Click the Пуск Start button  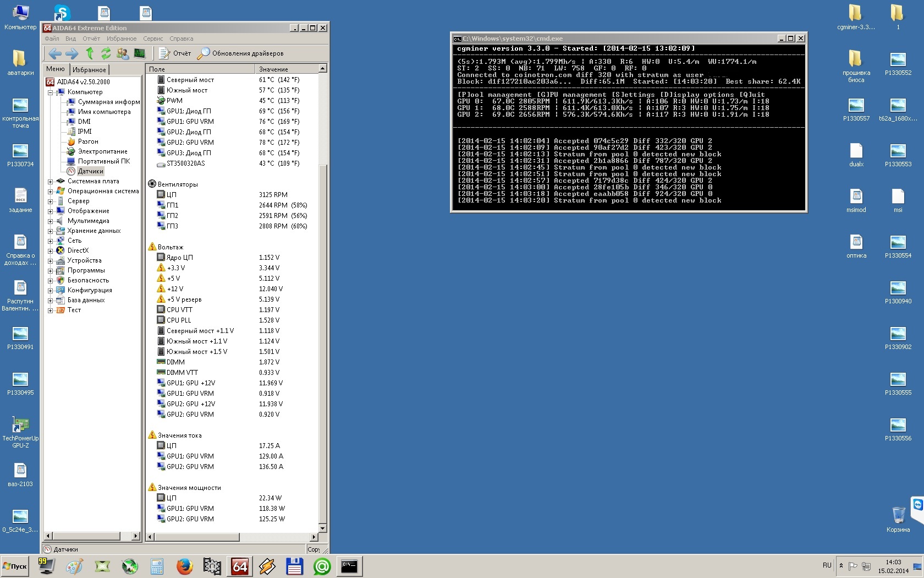pos(15,566)
